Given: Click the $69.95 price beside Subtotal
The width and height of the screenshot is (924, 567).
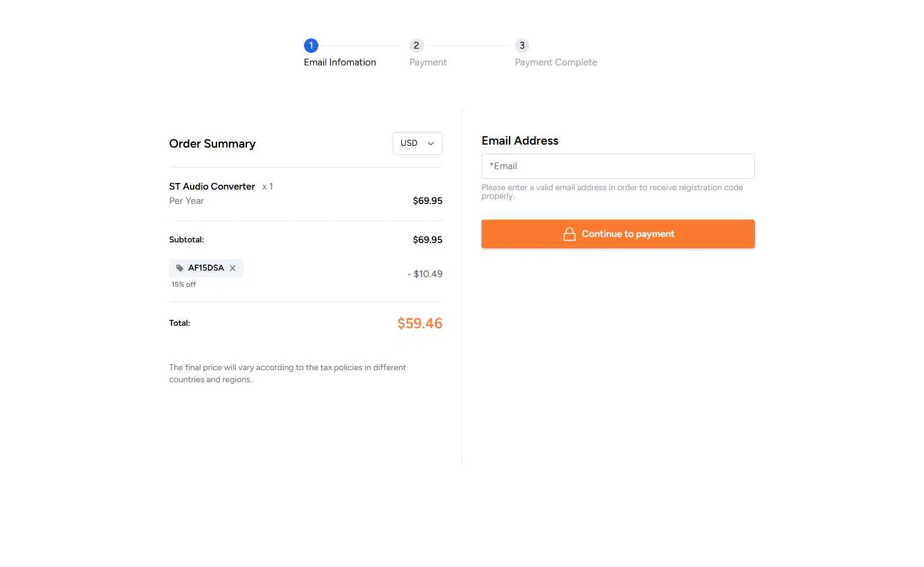Looking at the screenshot, I should click(428, 239).
